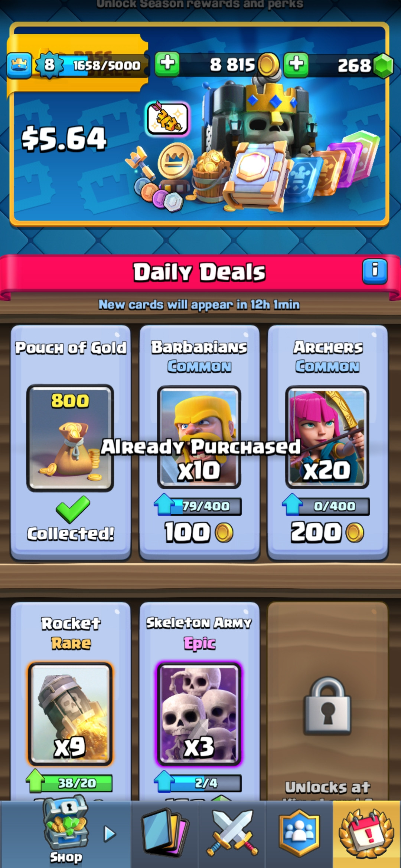Expand the arrow next to Shop
This screenshot has height=868, width=401.
tap(110, 834)
